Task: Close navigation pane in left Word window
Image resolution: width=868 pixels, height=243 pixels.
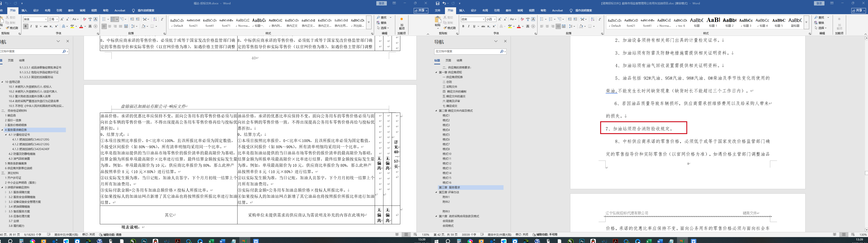Action: [x=68, y=41]
